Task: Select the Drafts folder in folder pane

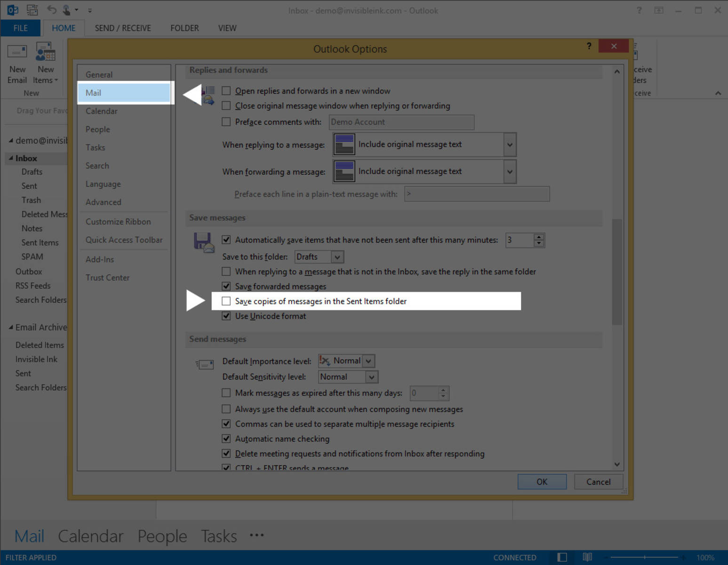Action: point(32,172)
